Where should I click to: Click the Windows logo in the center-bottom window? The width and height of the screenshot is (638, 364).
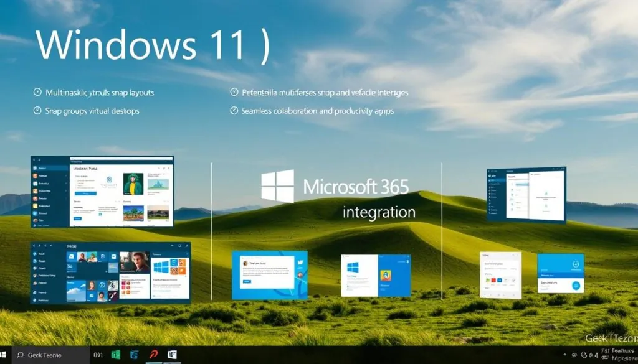353,267
